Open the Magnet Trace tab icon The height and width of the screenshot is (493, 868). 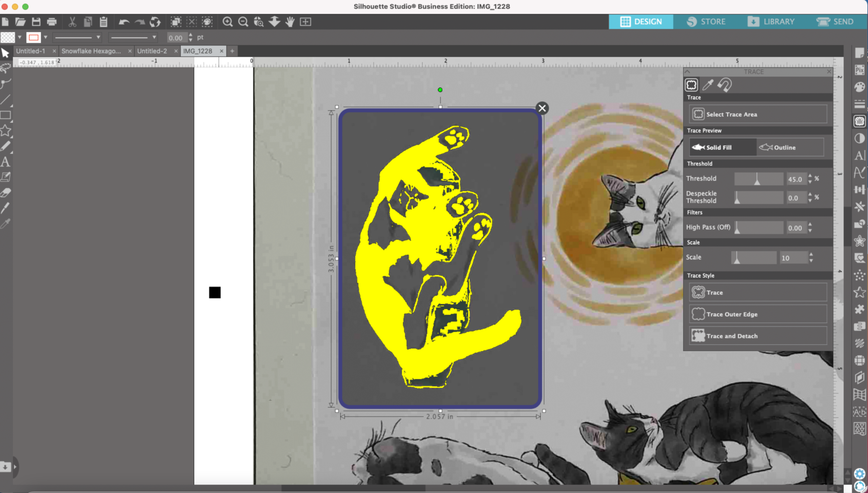pos(725,85)
